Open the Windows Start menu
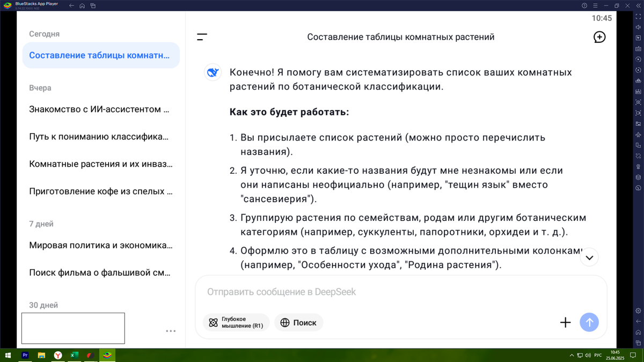Screen dimensions: 644x362 pyautogui.click(x=8, y=355)
